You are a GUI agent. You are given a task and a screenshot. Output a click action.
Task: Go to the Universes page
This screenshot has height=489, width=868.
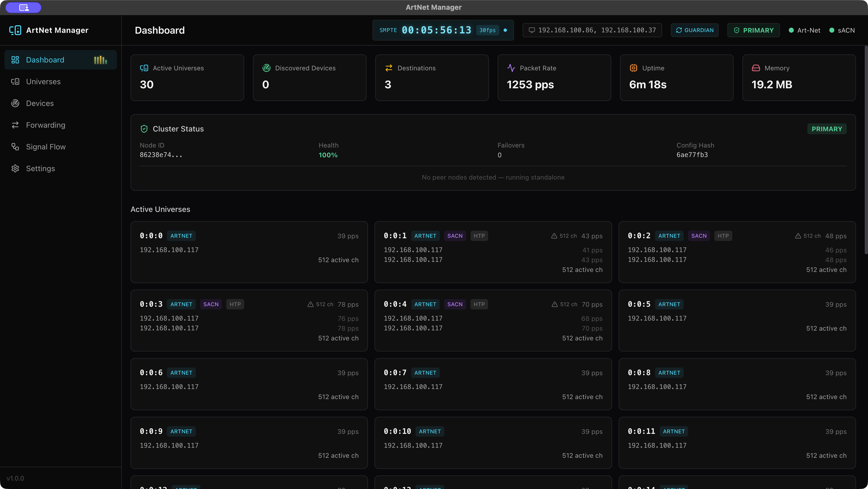pyautogui.click(x=61, y=82)
